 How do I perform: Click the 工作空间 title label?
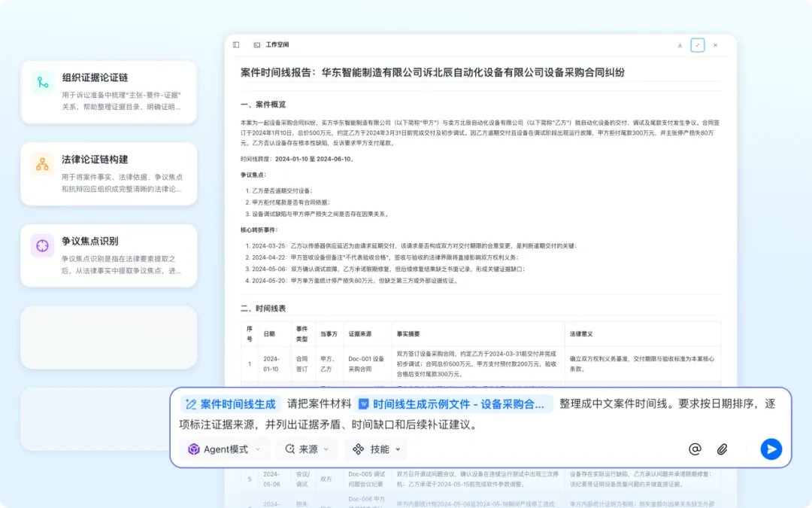pos(277,45)
